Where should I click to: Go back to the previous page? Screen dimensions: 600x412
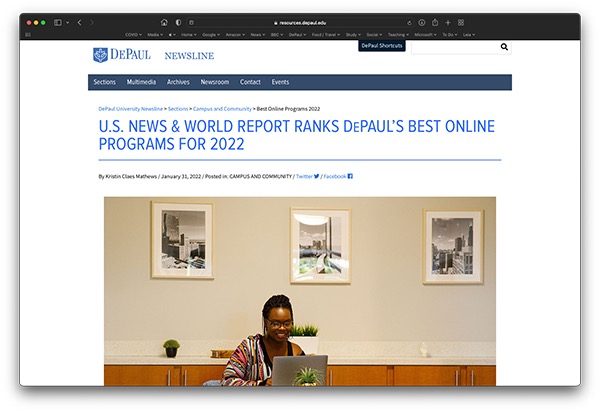tap(80, 23)
